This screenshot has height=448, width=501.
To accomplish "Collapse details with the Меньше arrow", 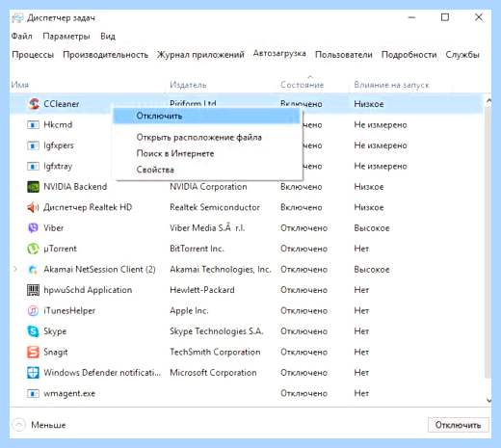I will pos(18,425).
